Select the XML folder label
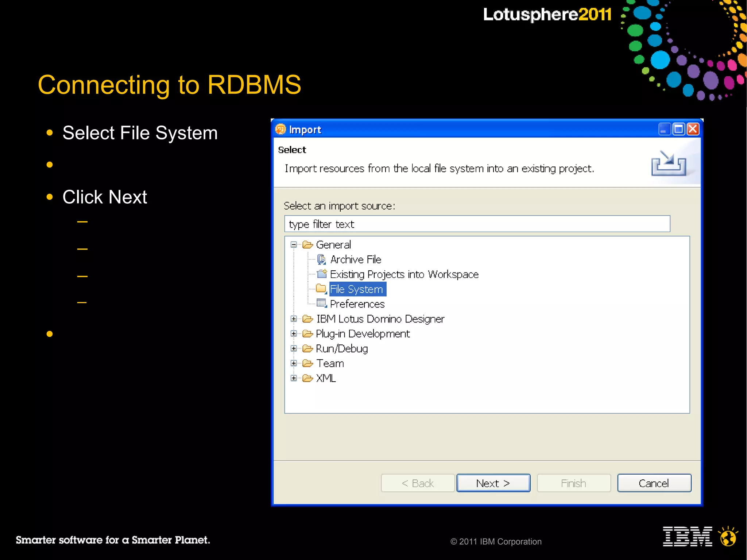Screen dimensions: 747x560 coord(326,378)
